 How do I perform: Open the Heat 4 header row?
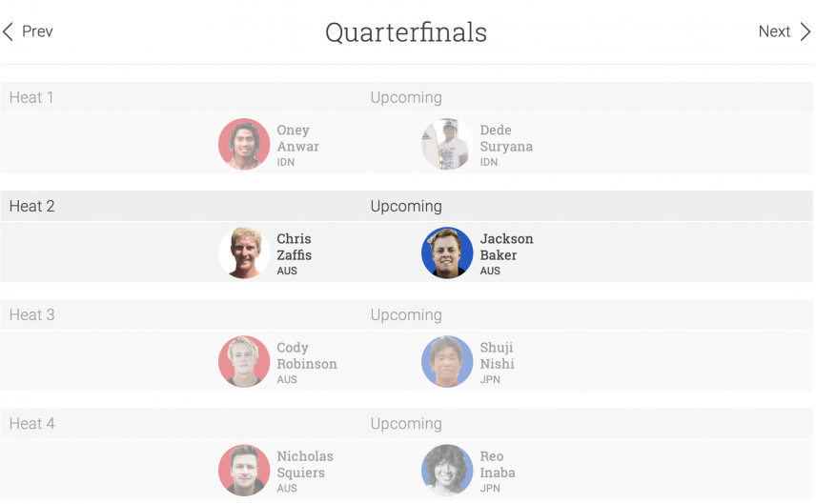tap(406, 423)
